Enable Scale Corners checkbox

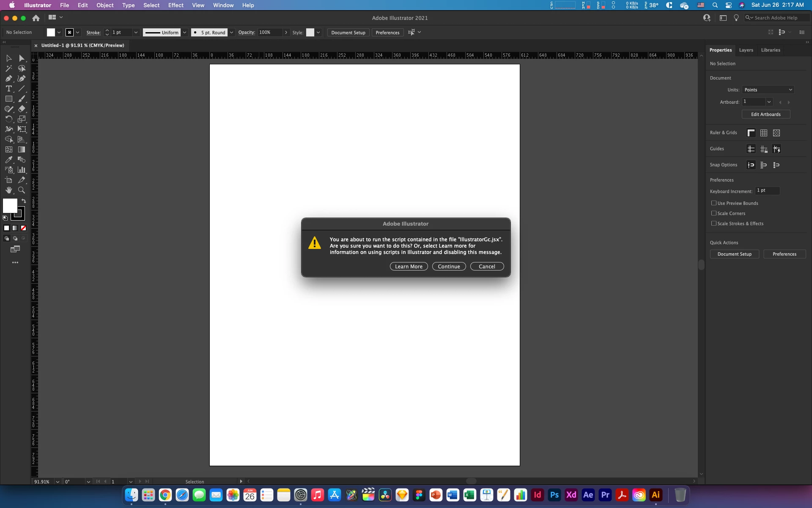click(x=714, y=213)
